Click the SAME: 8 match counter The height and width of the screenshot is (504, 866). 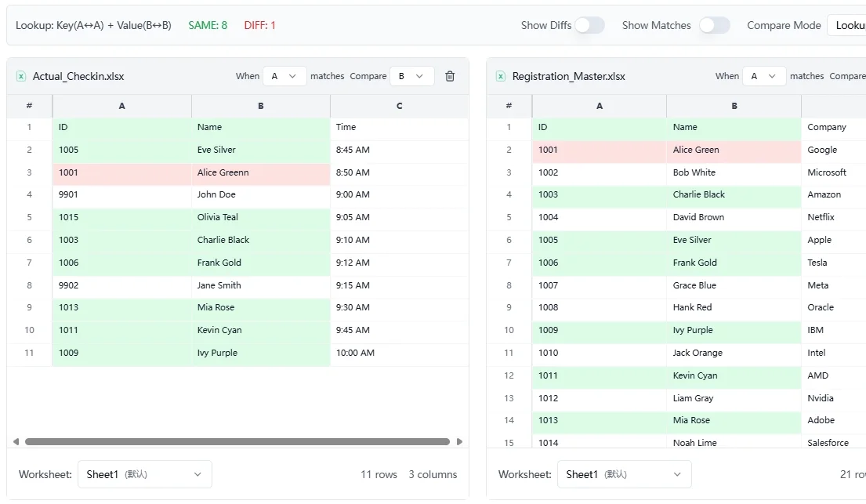(206, 25)
